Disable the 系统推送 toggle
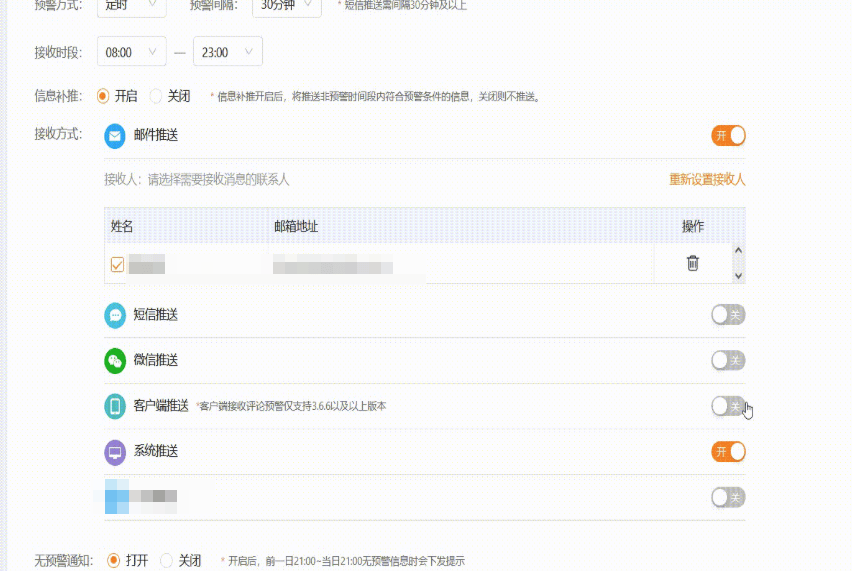The width and height of the screenshot is (852, 577). pos(728,452)
